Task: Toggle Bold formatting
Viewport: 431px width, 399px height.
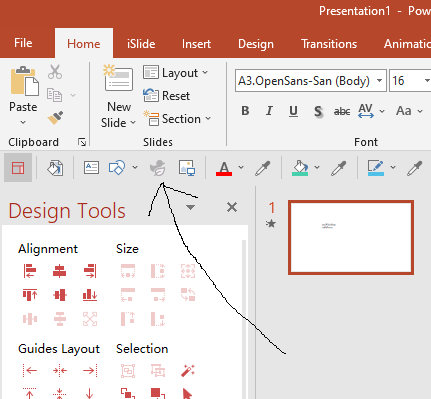Action: [x=245, y=111]
